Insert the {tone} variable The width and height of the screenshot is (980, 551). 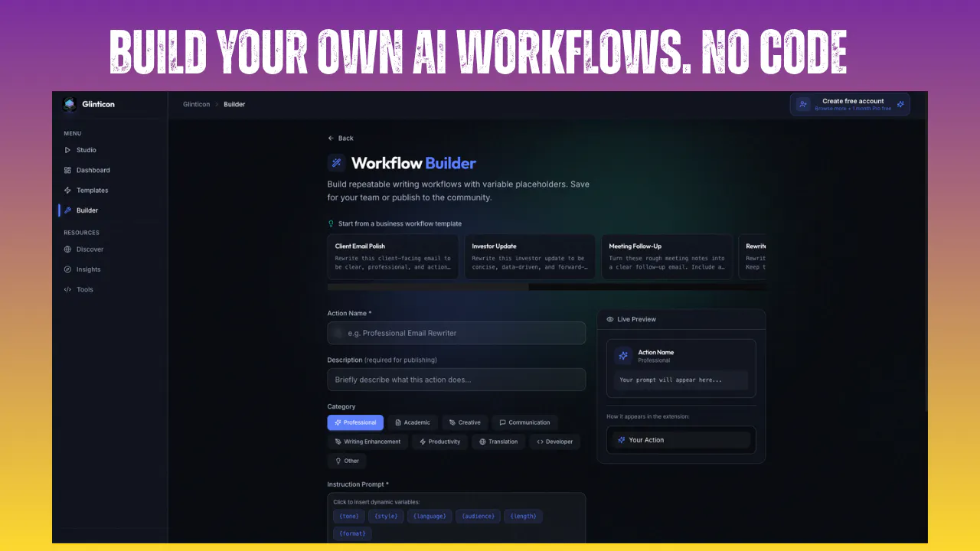coord(349,516)
